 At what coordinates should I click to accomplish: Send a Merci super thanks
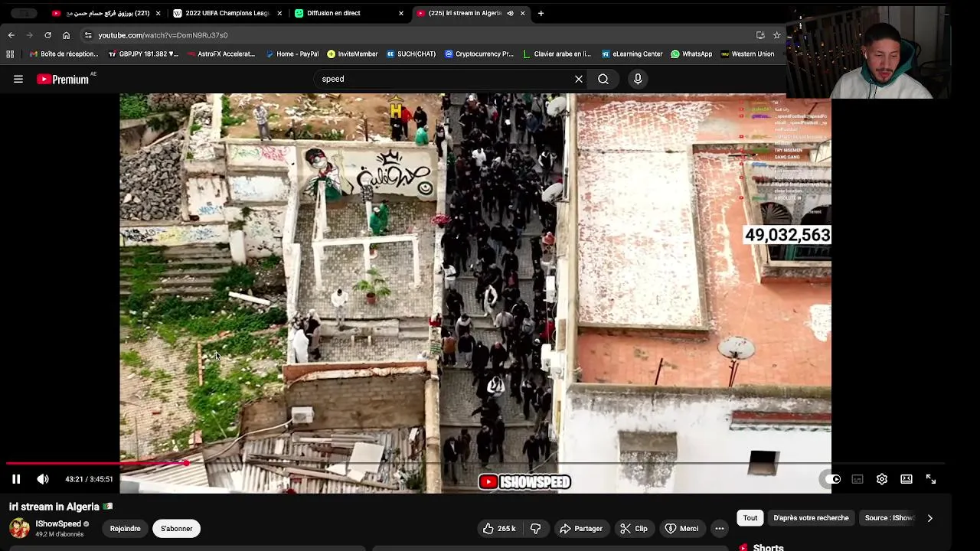pyautogui.click(x=681, y=529)
